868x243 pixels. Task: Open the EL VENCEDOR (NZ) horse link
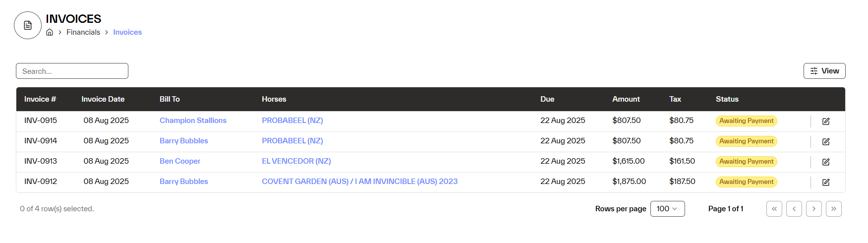(296, 161)
